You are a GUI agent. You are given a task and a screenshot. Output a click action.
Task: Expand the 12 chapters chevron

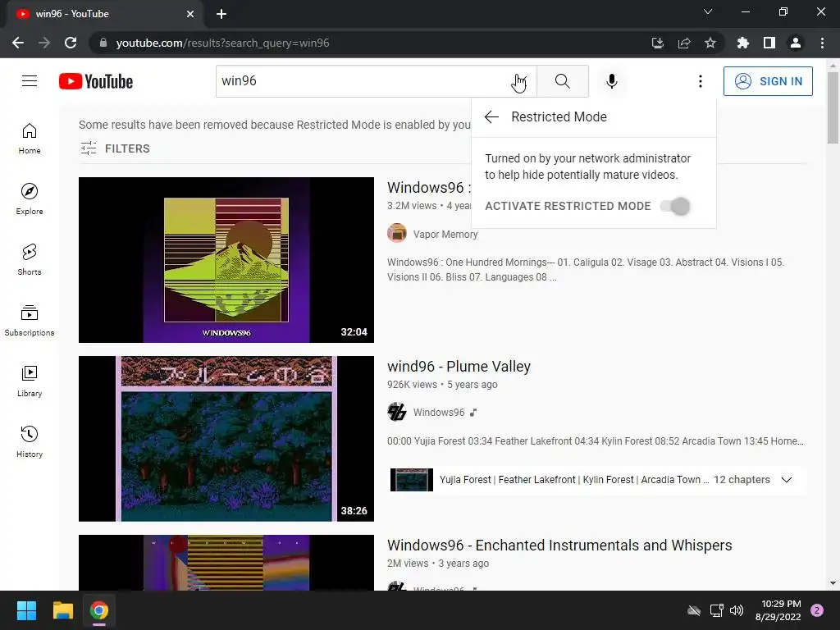[786, 479]
